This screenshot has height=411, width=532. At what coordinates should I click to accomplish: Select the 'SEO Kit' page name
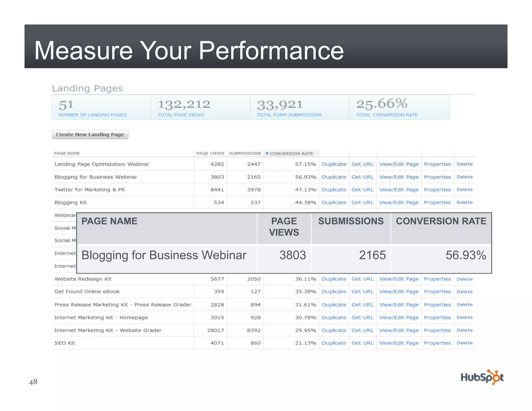tap(65, 343)
